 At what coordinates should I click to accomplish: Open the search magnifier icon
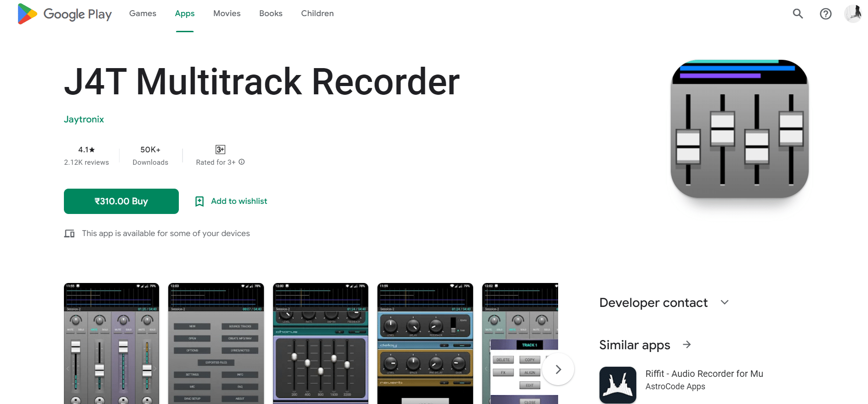point(798,14)
